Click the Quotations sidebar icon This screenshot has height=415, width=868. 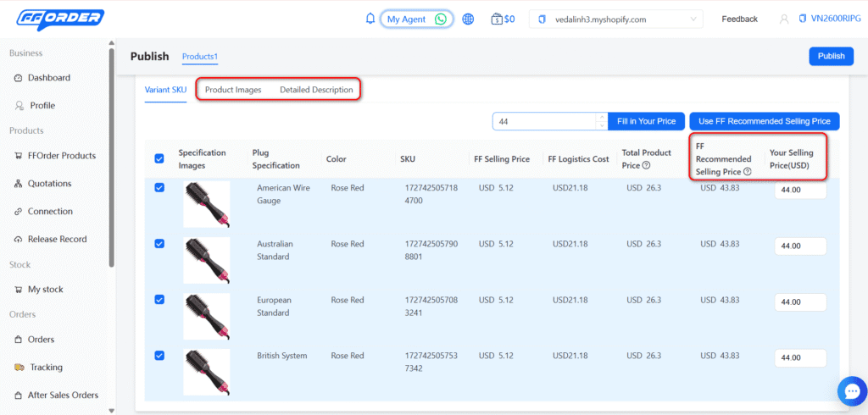[x=19, y=184]
